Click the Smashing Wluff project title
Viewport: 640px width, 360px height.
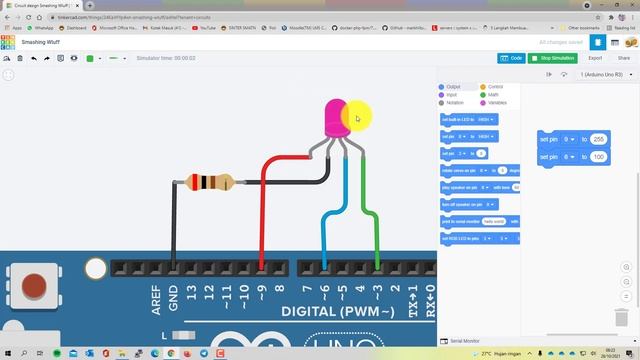click(x=40, y=42)
